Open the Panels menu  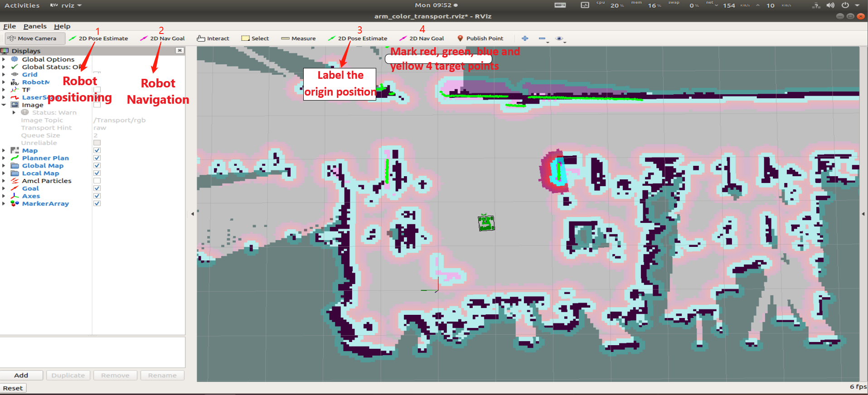tap(35, 26)
